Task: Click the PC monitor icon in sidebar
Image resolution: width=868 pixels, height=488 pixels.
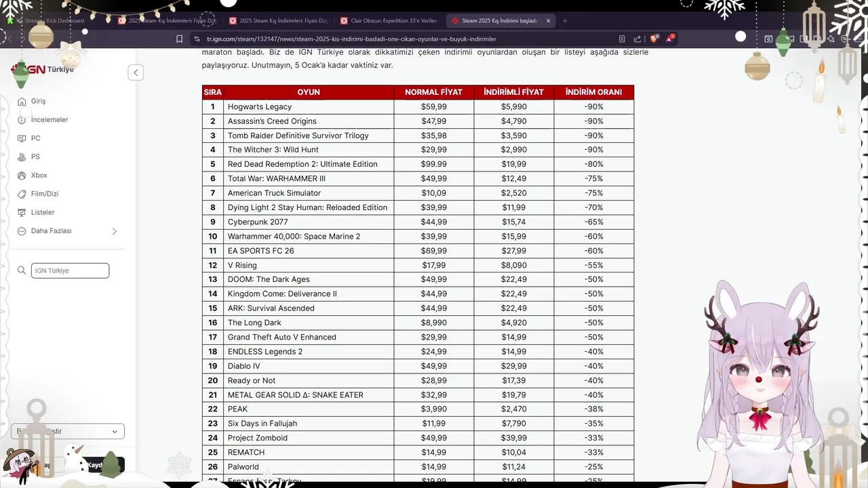Action: pos(22,138)
